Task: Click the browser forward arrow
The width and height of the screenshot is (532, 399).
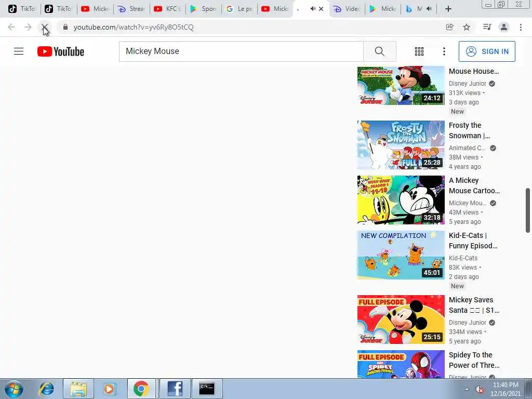Action: click(28, 27)
